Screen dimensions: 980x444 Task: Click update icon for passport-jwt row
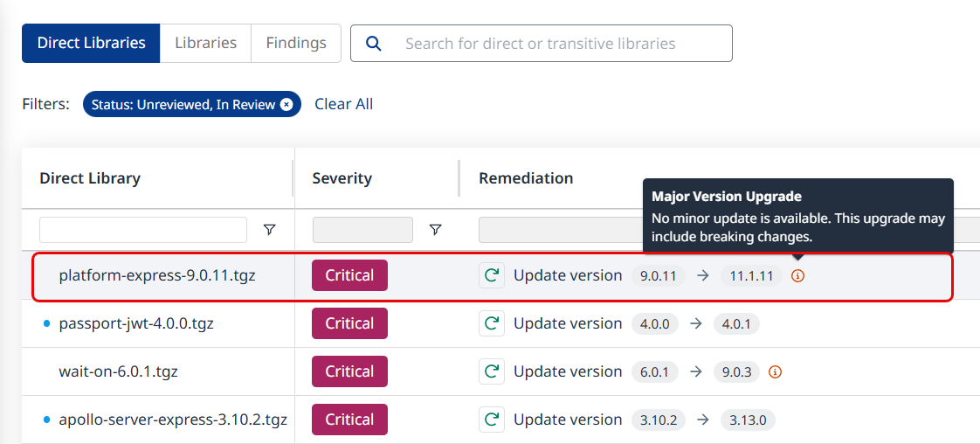[492, 323]
